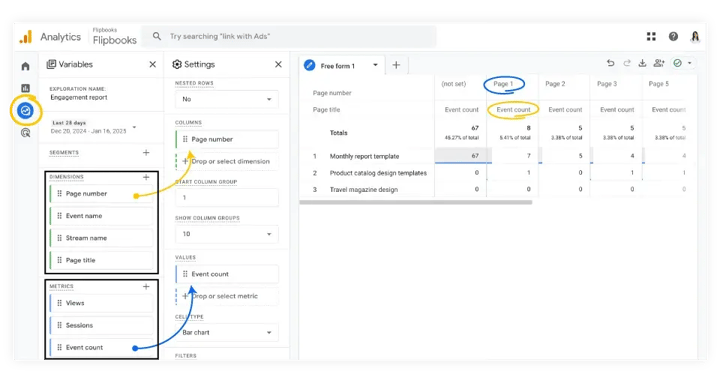Viewport: 720px width, 383px height.
Task: Open the Show column groups dropdown
Action: tap(227, 234)
